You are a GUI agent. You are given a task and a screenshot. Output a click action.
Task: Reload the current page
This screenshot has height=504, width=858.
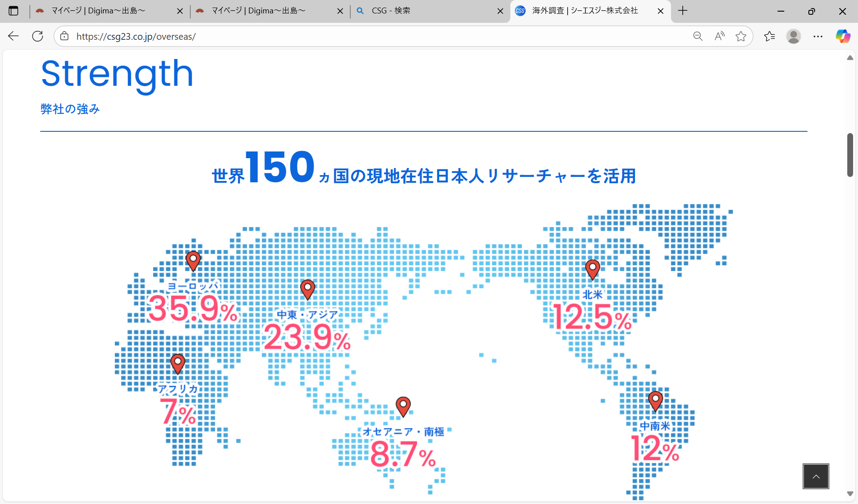[38, 36]
